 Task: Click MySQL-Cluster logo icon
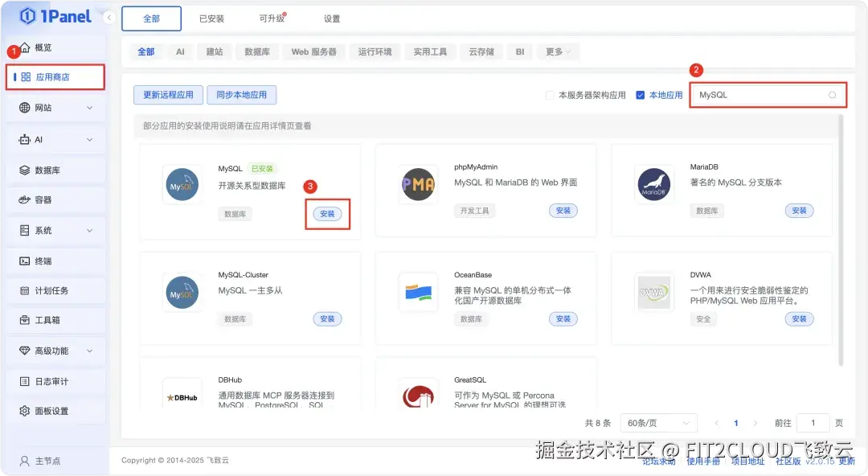[182, 292]
